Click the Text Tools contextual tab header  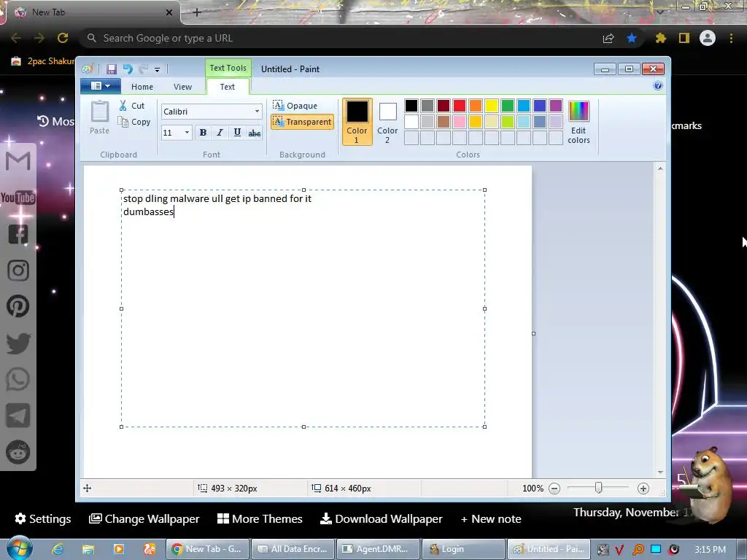228,68
